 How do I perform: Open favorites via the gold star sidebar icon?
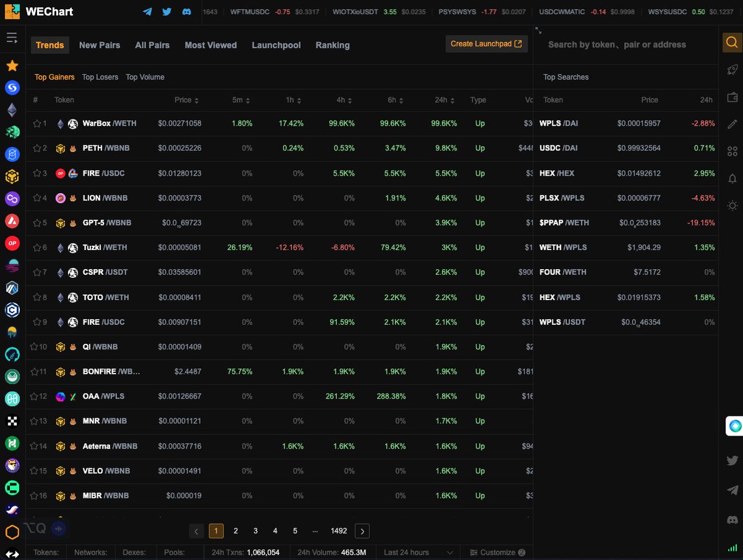coord(12,66)
